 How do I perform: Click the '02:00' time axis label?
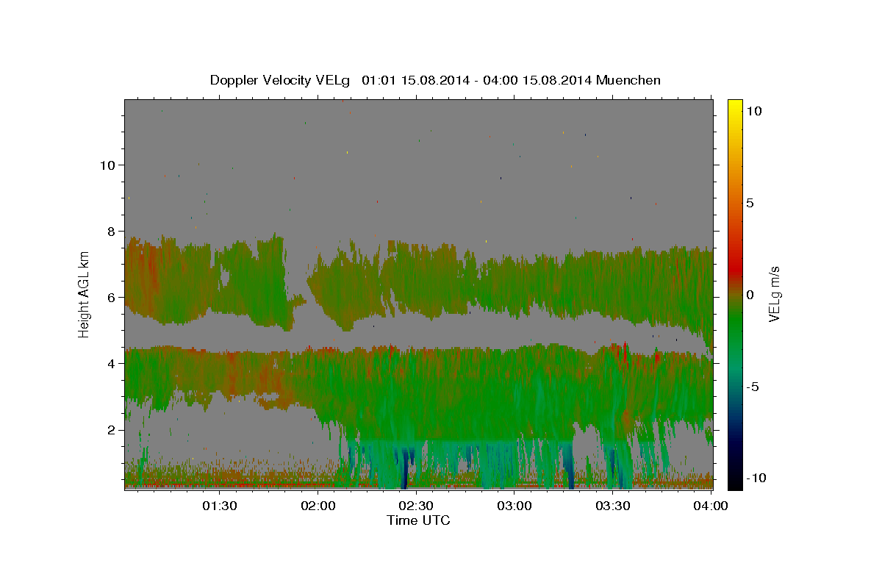click(x=318, y=506)
